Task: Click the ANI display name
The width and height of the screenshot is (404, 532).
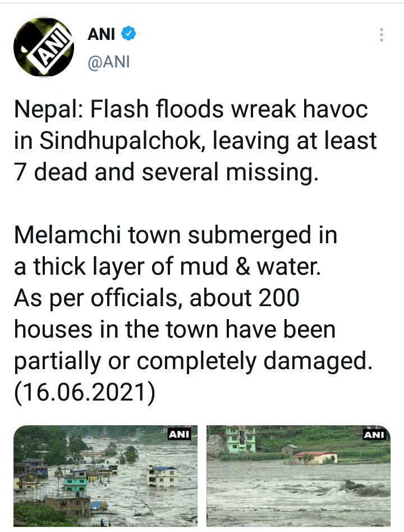Action: 102,34
